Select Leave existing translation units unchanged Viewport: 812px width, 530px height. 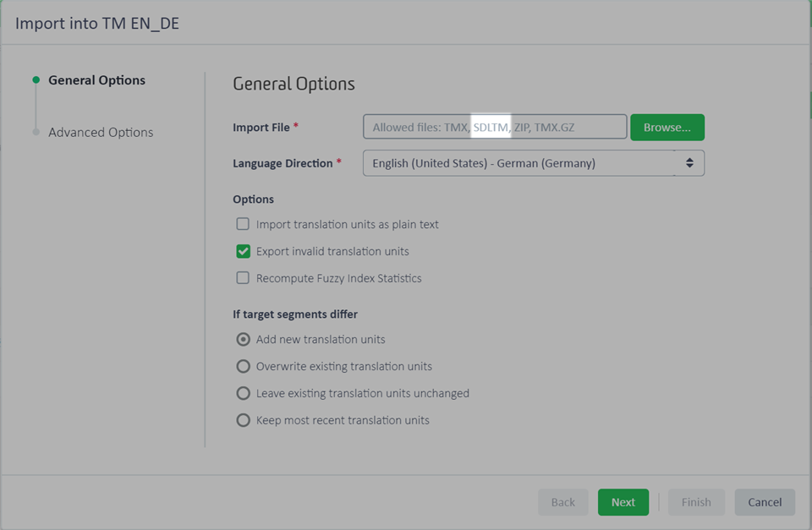243,393
